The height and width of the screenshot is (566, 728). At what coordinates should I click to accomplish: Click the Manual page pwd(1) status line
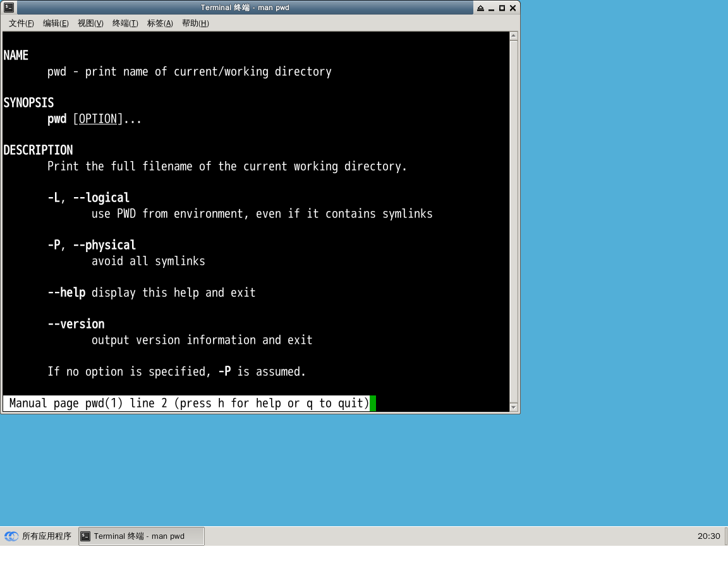(x=190, y=403)
